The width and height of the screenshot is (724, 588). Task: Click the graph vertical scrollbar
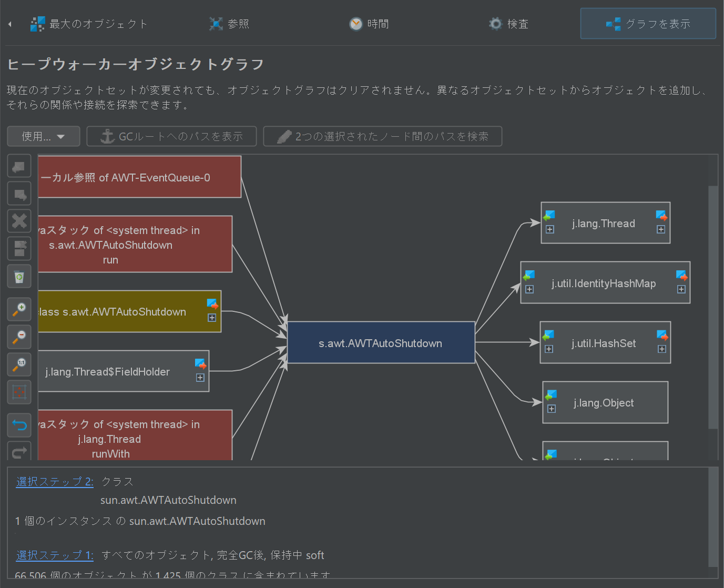point(713,307)
